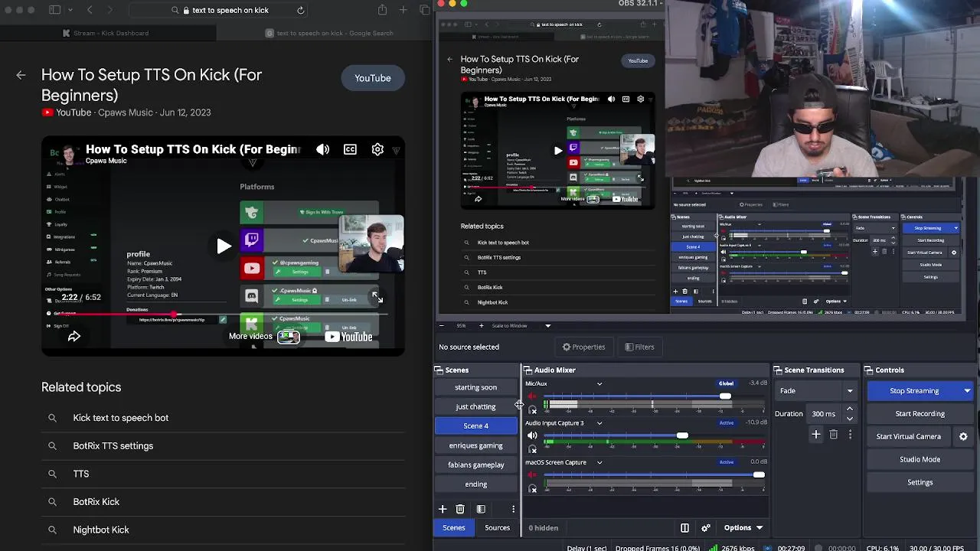Open a new Safari tab with plus icon
Viewport: 980px width, 551px height.
pyautogui.click(x=403, y=10)
